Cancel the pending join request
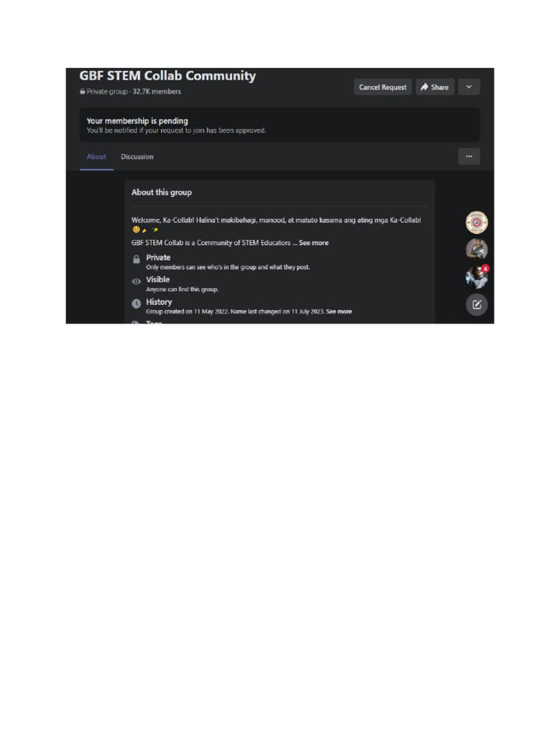 point(383,88)
